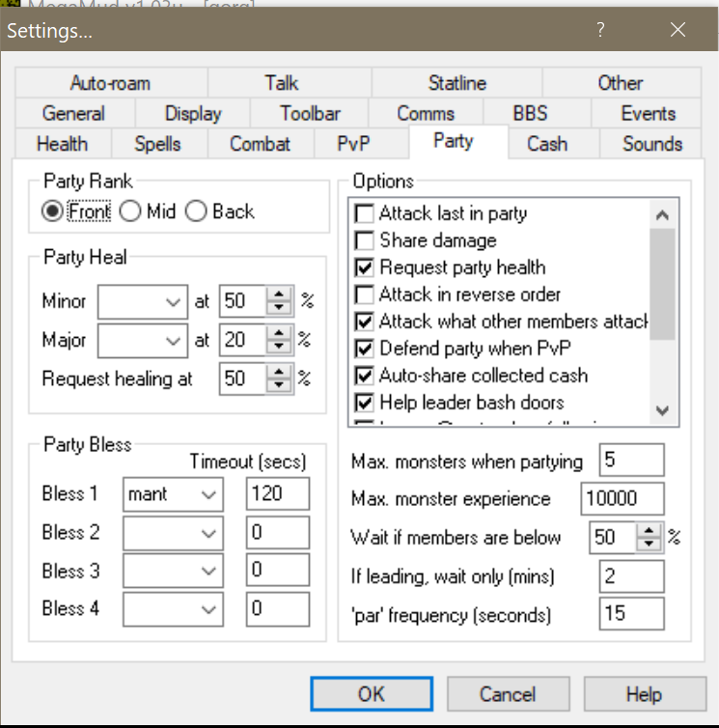This screenshot has width=719, height=728.
Task: Toggle Attack last in party checkbox
Action: pyautogui.click(x=365, y=213)
